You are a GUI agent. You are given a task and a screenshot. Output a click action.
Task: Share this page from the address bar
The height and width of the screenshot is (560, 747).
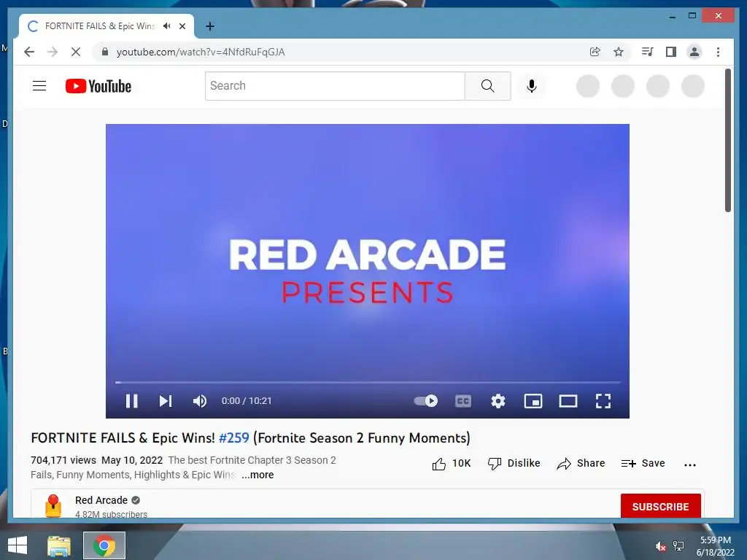click(595, 52)
